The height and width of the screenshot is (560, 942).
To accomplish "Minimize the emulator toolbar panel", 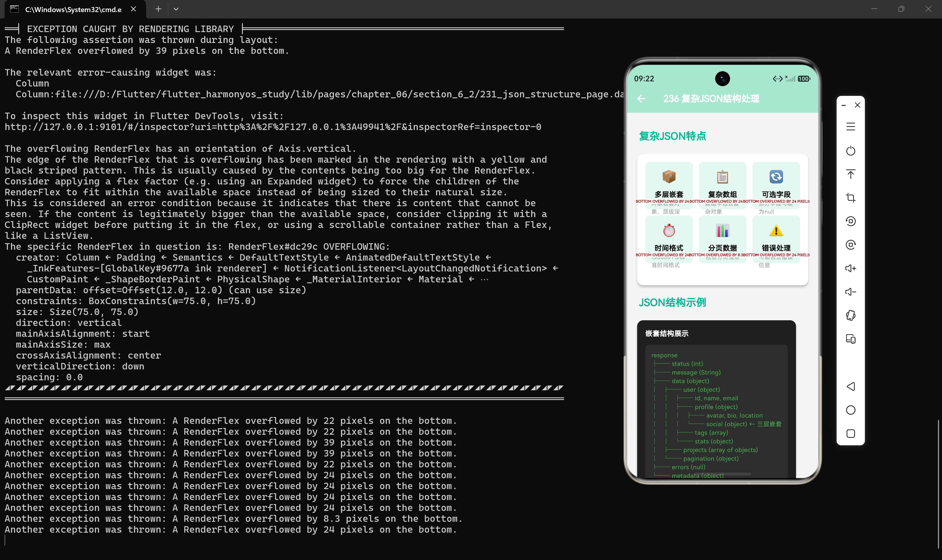I will (x=843, y=105).
